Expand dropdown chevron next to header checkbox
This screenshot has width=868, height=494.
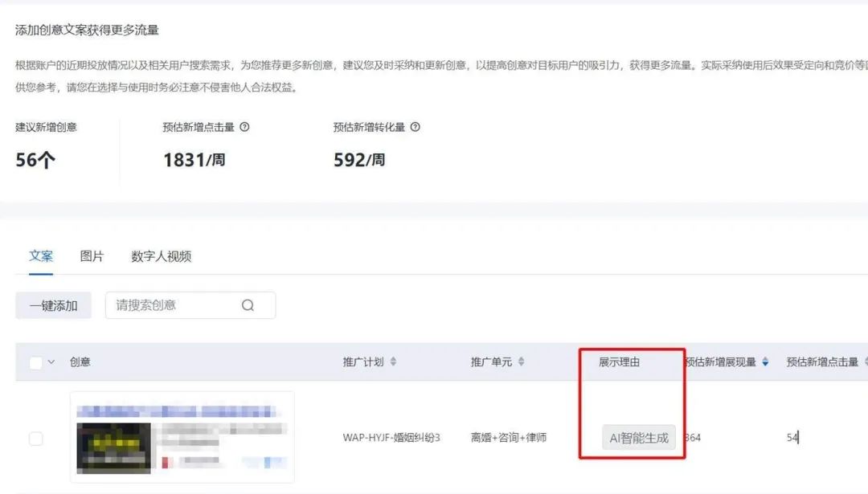click(x=51, y=362)
